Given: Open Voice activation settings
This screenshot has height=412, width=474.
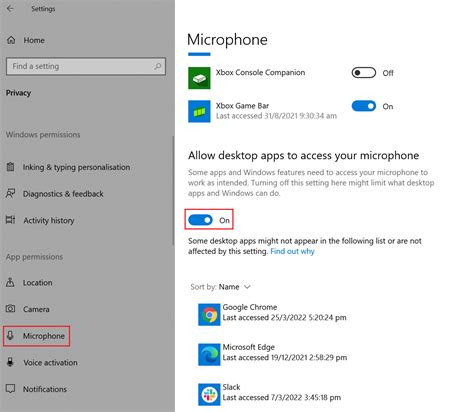Looking at the screenshot, I should pyautogui.click(x=50, y=363).
